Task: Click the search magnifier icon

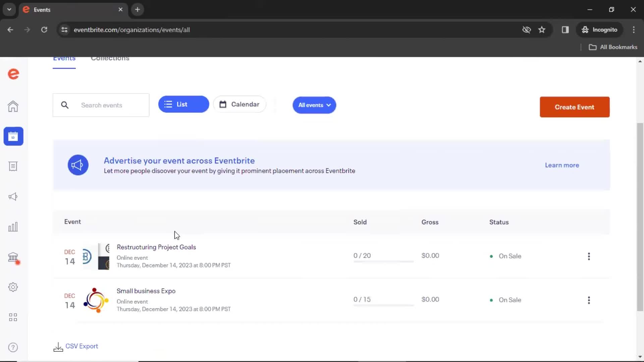Action: 65,105
